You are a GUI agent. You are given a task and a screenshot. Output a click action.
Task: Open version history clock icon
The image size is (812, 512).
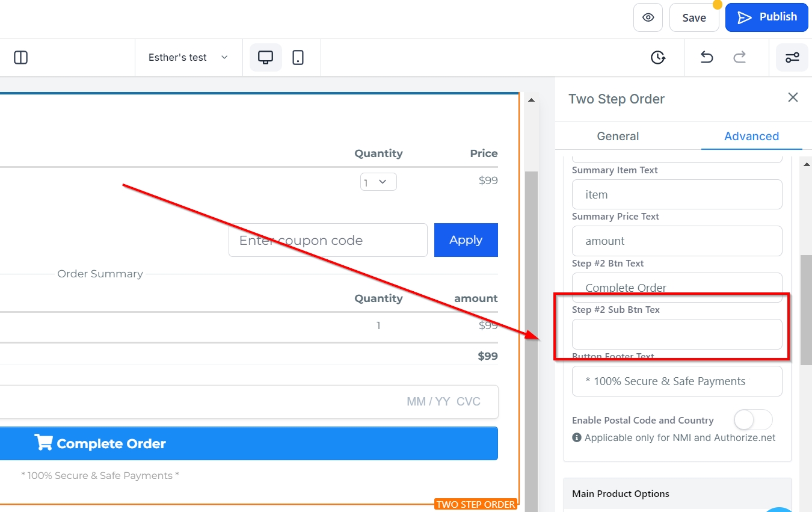pos(658,58)
